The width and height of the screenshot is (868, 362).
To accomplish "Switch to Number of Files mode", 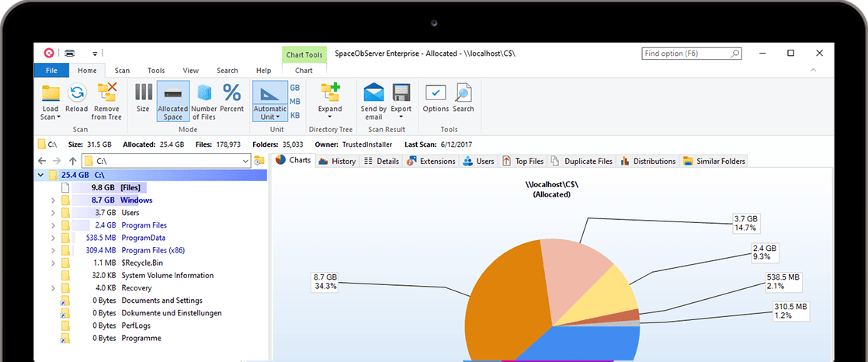I will pyautogui.click(x=204, y=101).
